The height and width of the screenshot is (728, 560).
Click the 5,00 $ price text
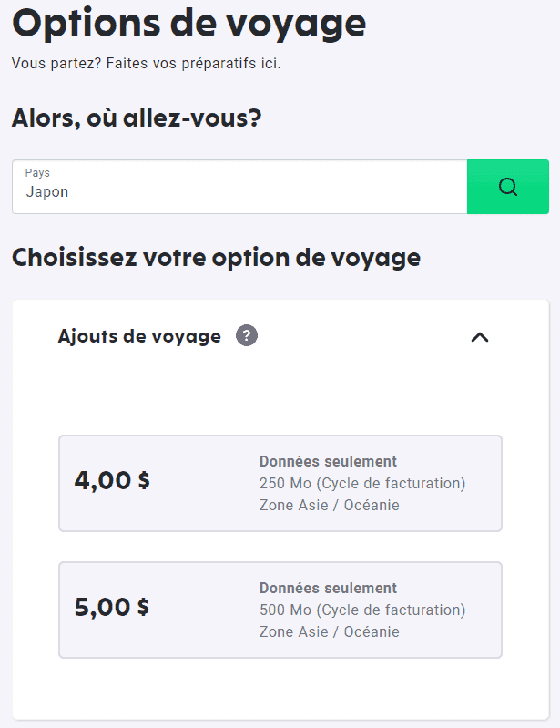(x=112, y=607)
